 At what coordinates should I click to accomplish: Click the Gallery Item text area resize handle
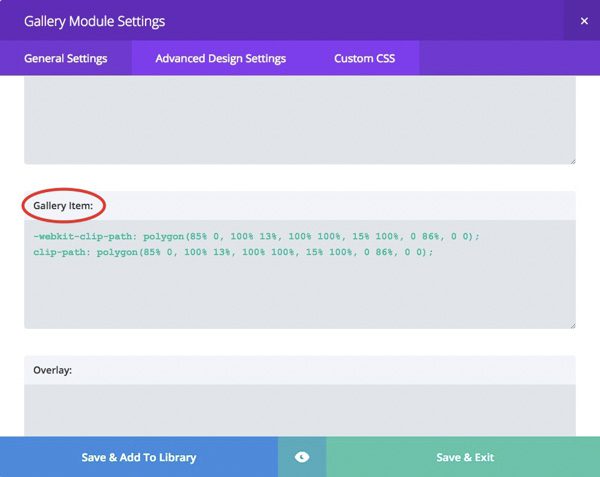(x=572, y=326)
